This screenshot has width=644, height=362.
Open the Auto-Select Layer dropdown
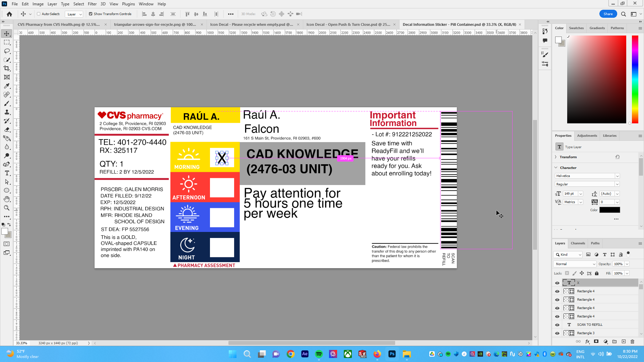pyautogui.click(x=74, y=14)
